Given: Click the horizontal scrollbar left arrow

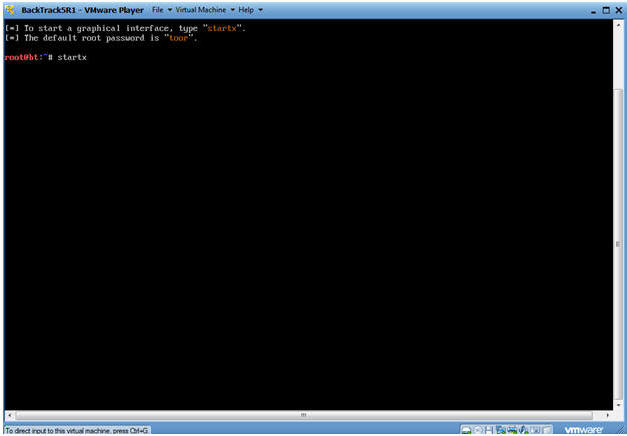Looking at the screenshot, I should [9, 415].
